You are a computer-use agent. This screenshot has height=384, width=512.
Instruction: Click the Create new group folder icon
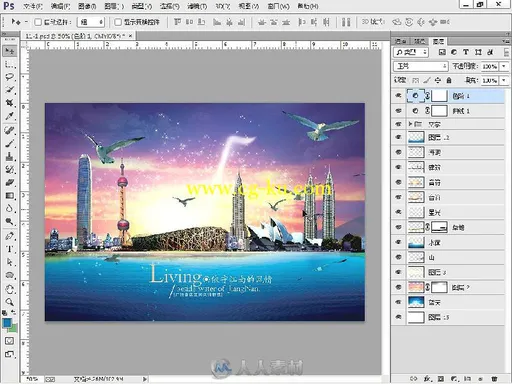(467, 379)
